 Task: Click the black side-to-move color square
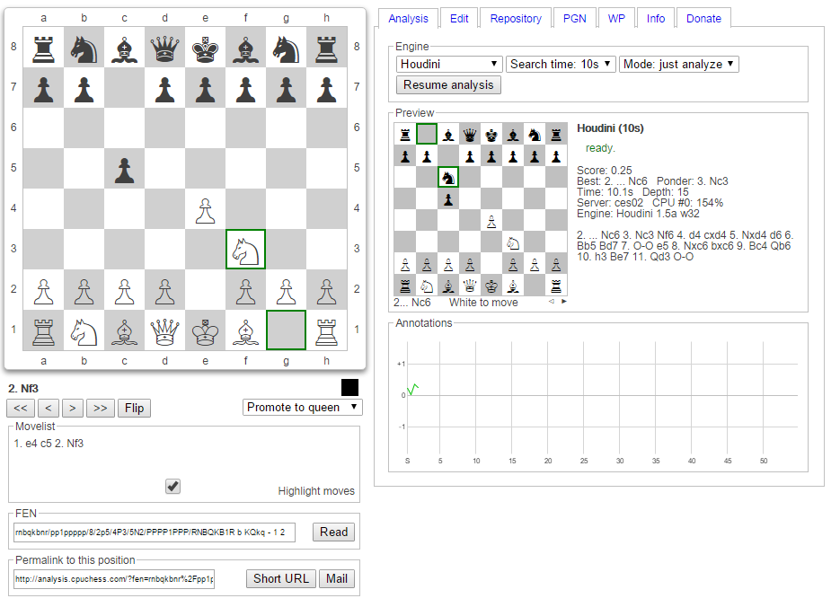click(350, 388)
